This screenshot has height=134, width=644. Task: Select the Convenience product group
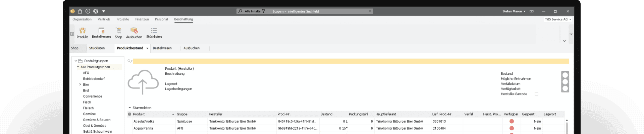[93, 96]
